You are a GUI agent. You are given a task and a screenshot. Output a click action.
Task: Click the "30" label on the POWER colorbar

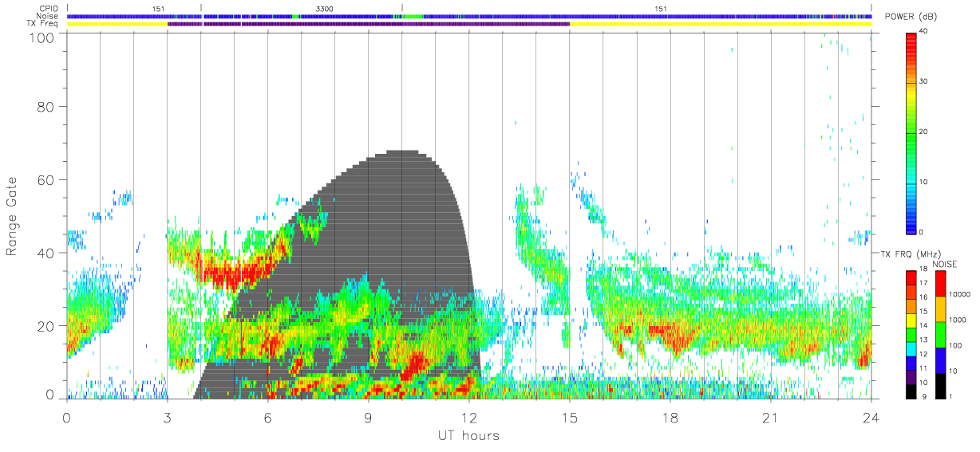click(924, 81)
